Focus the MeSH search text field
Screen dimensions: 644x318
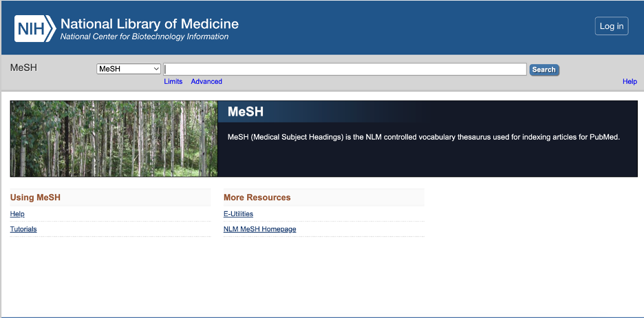pos(345,69)
